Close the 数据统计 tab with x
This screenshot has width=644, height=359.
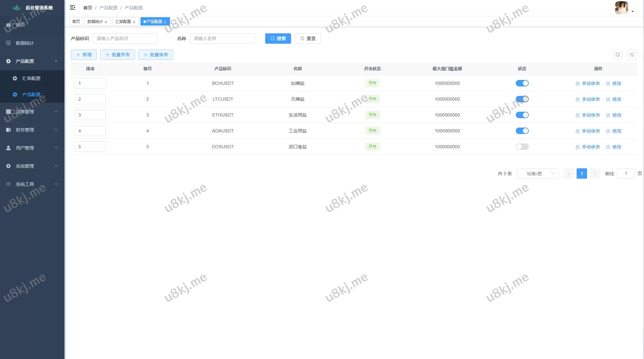[106, 22]
